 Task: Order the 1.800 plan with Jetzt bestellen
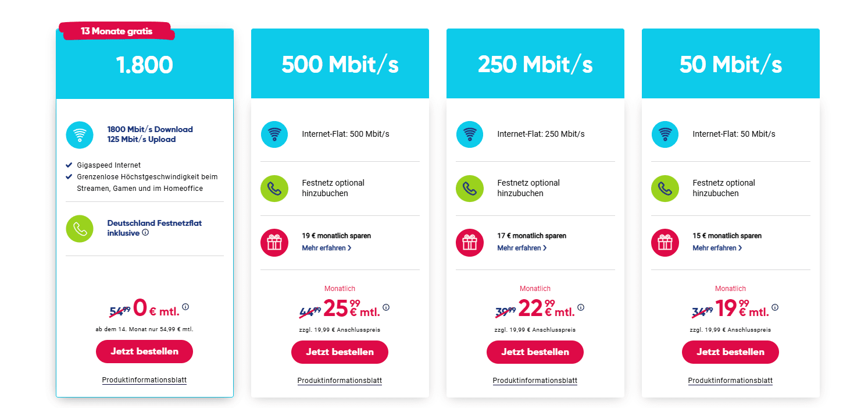[144, 352]
